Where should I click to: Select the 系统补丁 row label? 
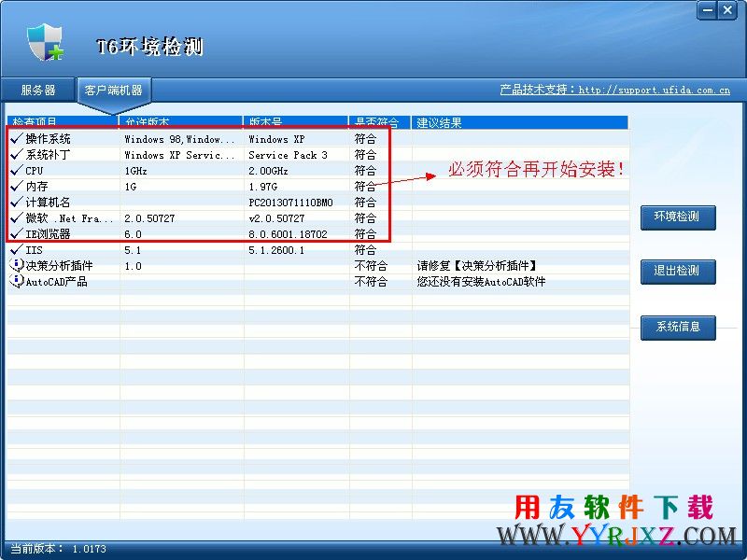pyautogui.click(x=49, y=154)
